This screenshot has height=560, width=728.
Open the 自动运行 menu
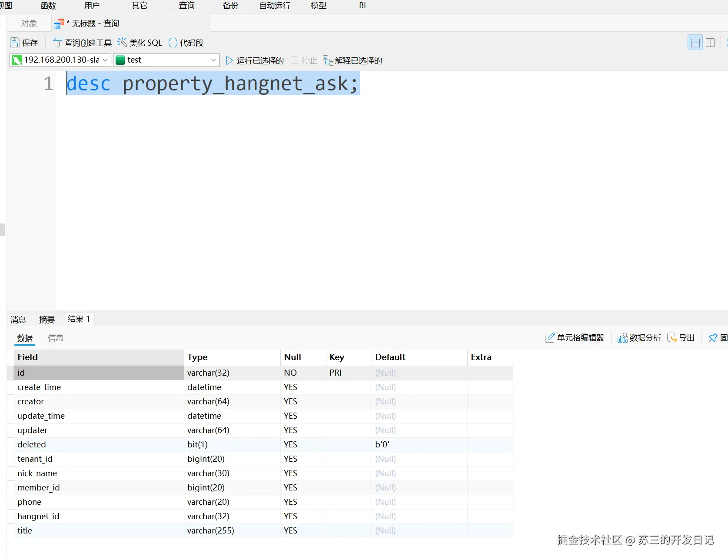pos(275,6)
